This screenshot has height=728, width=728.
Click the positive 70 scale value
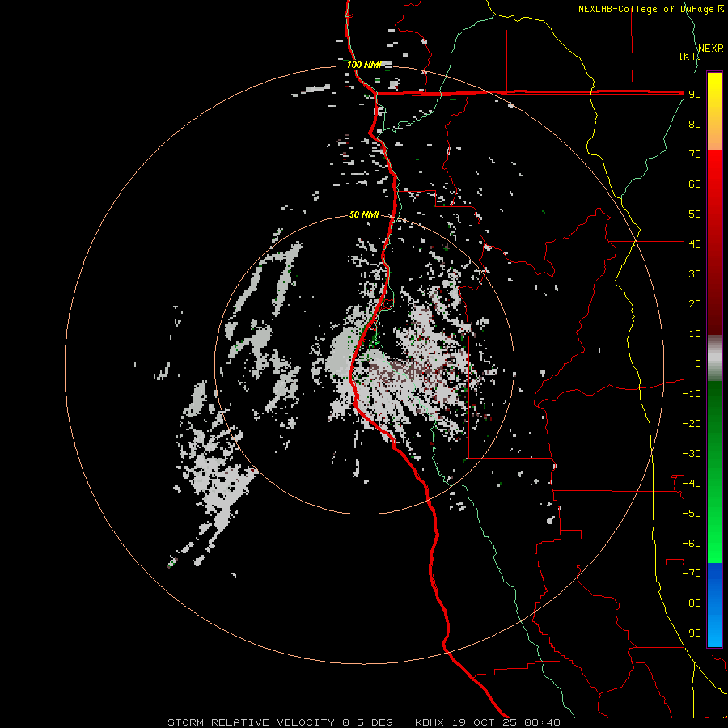(695, 154)
